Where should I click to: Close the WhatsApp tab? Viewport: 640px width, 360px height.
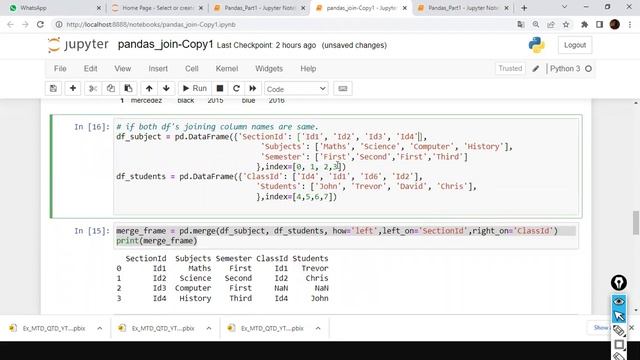99,8
